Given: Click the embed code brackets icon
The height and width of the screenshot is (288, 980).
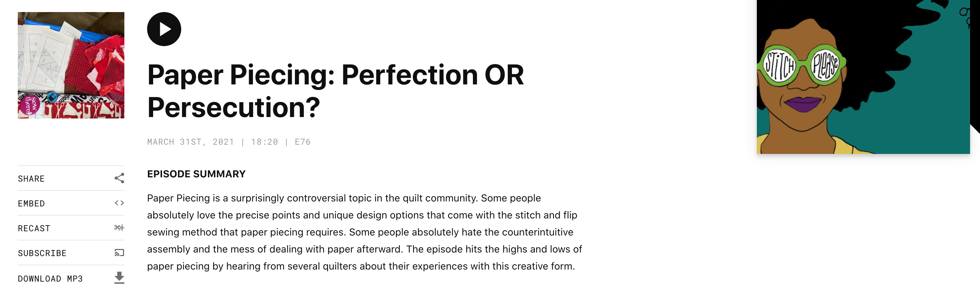Looking at the screenshot, I should point(119,203).
